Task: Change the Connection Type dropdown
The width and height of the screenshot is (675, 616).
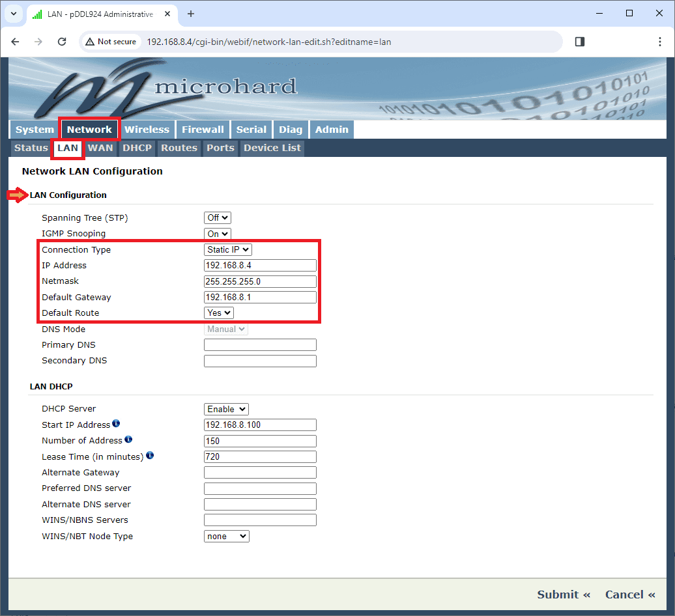Action: (x=228, y=249)
